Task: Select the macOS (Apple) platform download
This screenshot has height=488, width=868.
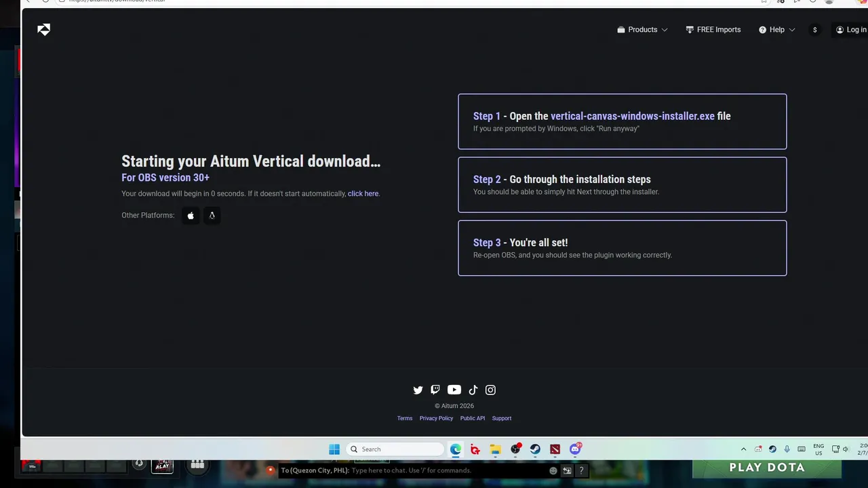Action: (191, 216)
